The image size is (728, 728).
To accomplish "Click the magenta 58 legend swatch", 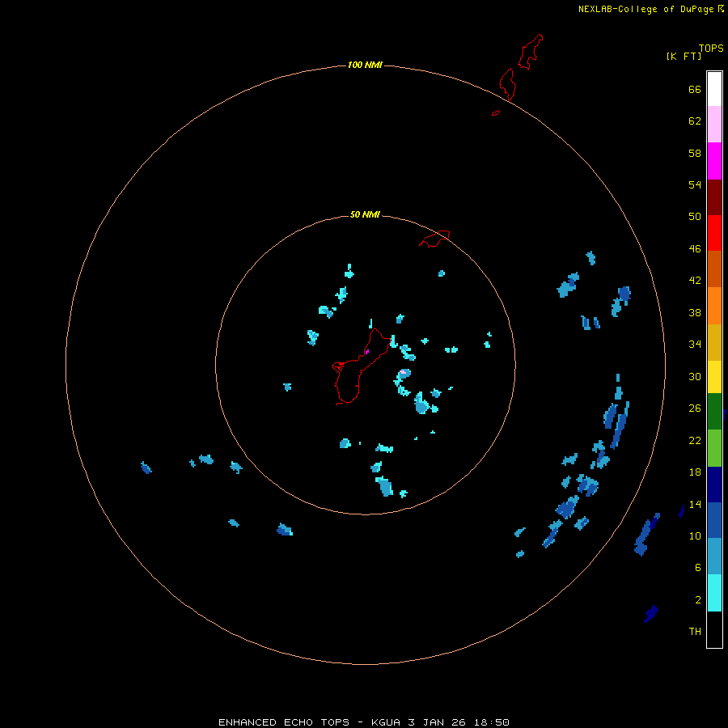I will (714, 161).
